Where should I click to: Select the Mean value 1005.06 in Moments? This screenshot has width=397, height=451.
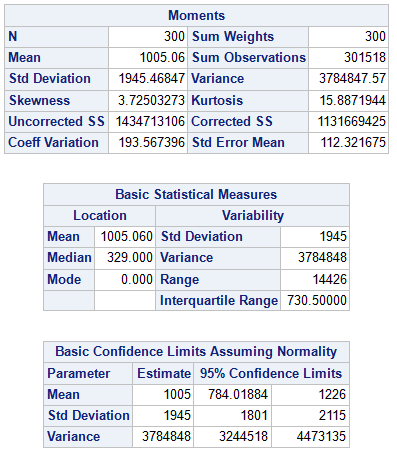pos(162,57)
